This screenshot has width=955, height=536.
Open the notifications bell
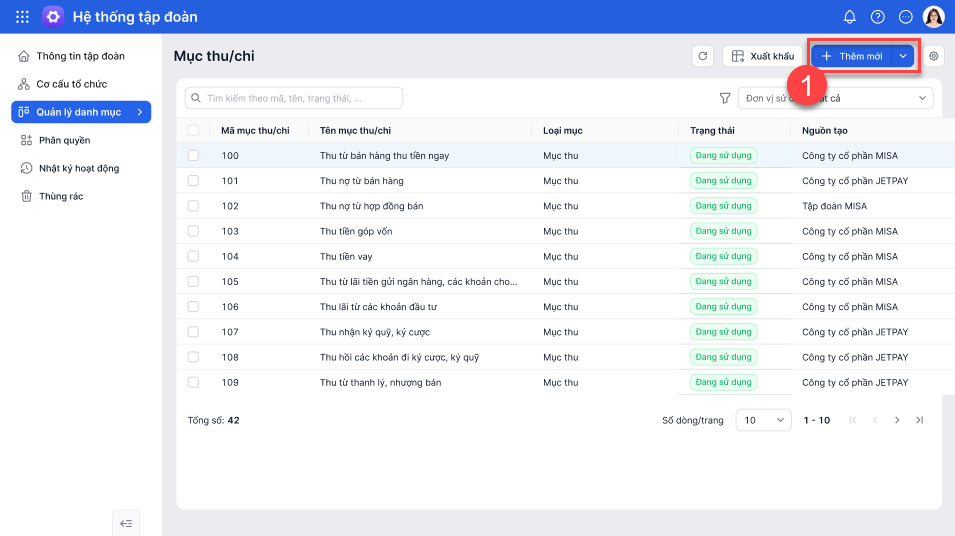850,17
